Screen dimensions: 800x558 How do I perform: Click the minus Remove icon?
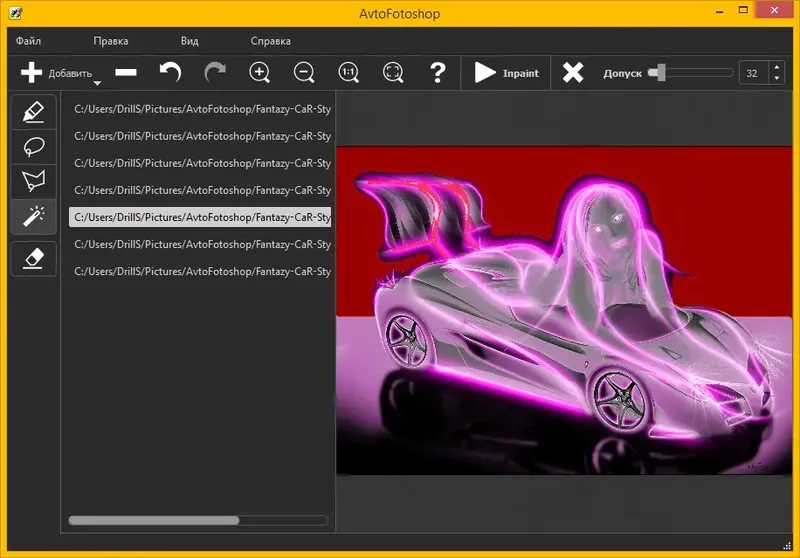[126, 72]
